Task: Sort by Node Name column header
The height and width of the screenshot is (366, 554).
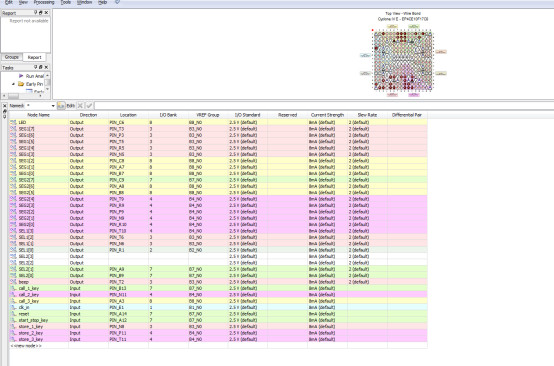Action: pyautogui.click(x=39, y=115)
